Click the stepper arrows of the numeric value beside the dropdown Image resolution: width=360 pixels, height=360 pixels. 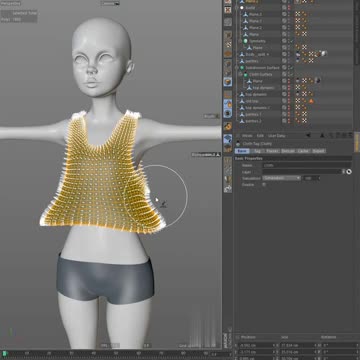click(x=319, y=178)
